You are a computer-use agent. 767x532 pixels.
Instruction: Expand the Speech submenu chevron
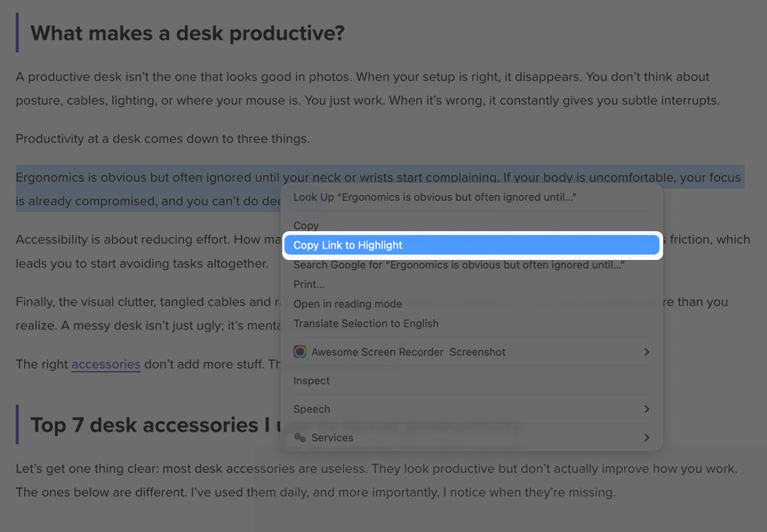[x=647, y=409]
